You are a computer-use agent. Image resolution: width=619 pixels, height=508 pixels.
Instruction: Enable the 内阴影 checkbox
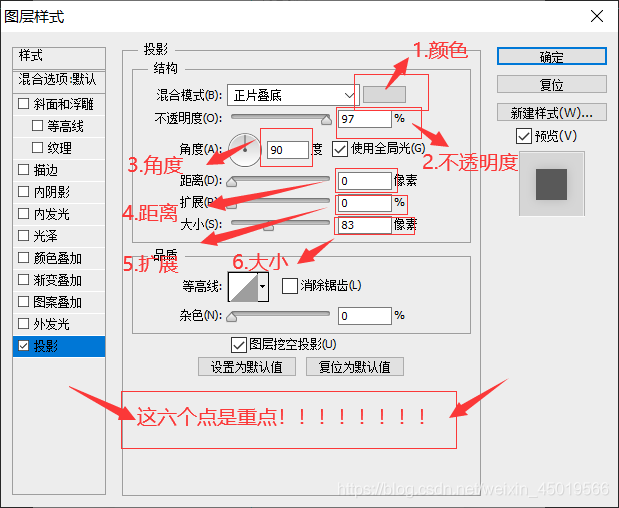click(24, 192)
